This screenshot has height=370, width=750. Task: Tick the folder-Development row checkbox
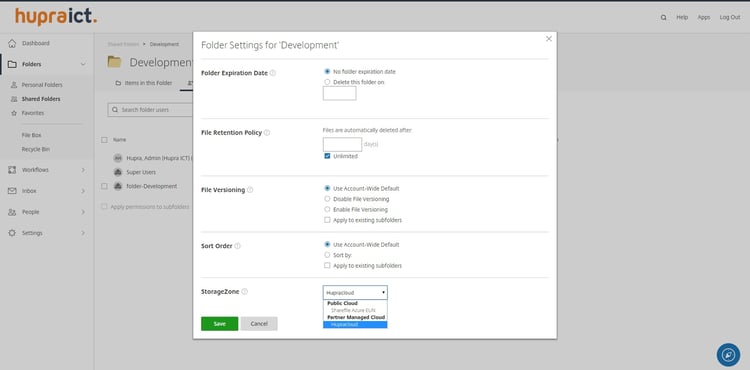click(x=104, y=186)
